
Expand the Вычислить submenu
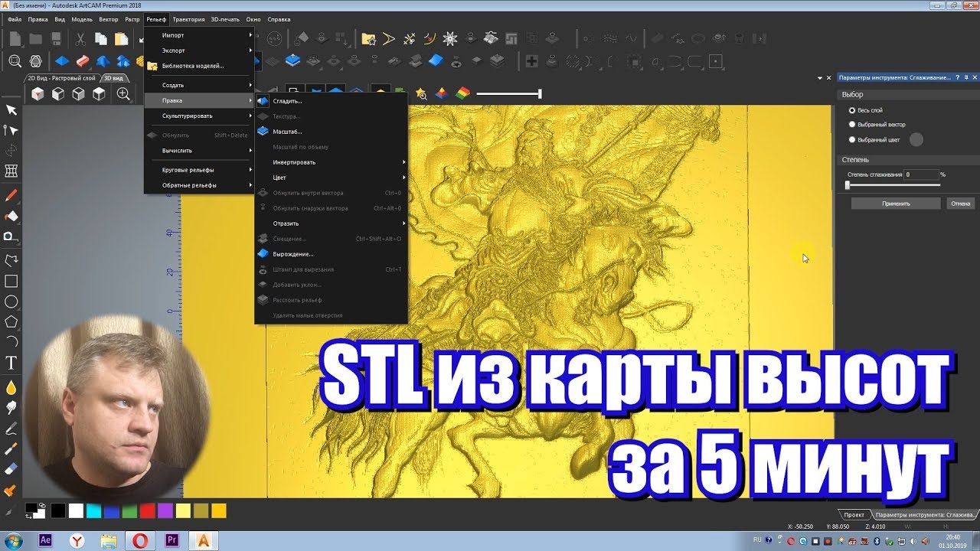click(199, 150)
